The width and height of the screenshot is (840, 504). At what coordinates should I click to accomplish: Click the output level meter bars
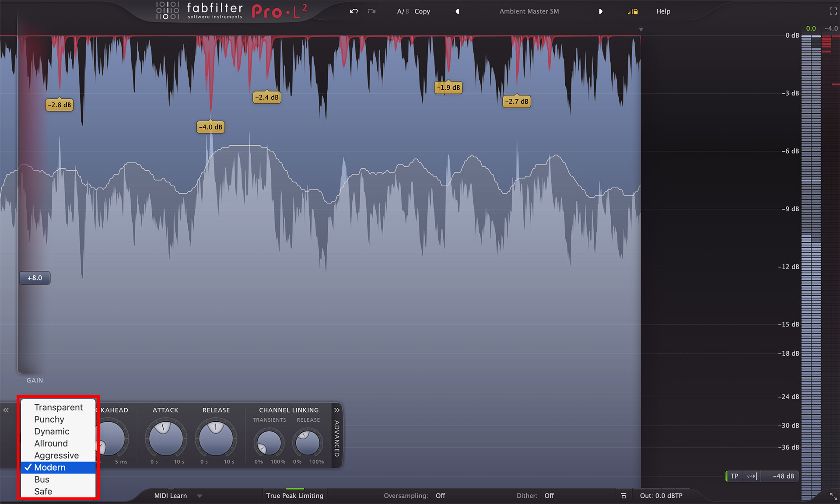click(x=811, y=267)
